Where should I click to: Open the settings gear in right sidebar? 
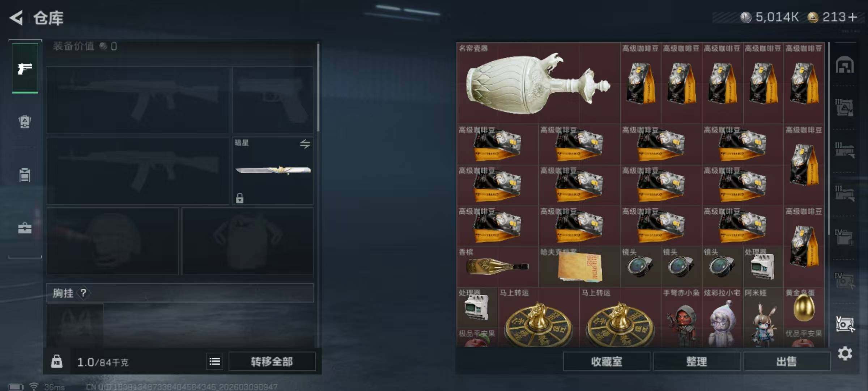tap(845, 353)
